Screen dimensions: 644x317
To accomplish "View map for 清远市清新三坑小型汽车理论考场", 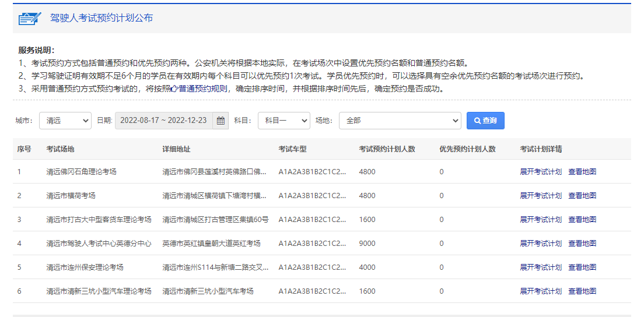I will click(x=582, y=291).
